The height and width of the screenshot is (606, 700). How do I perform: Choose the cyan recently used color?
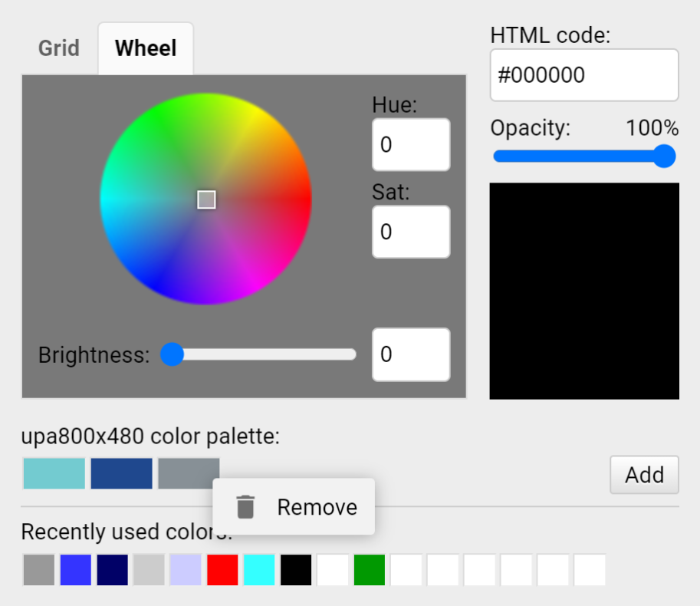point(259,570)
